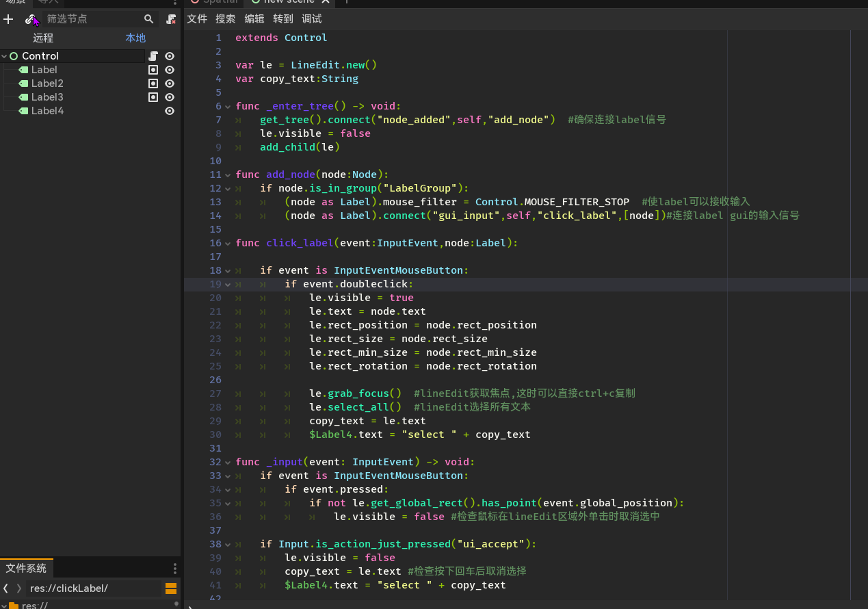Hide the Label4 node with its eye icon

(170, 111)
